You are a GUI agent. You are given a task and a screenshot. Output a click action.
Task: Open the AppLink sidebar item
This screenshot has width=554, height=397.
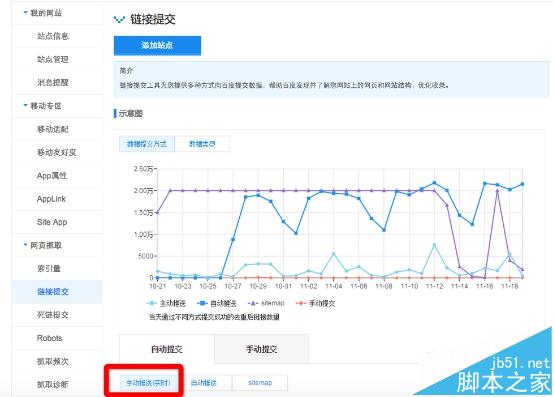(x=51, y=199)
